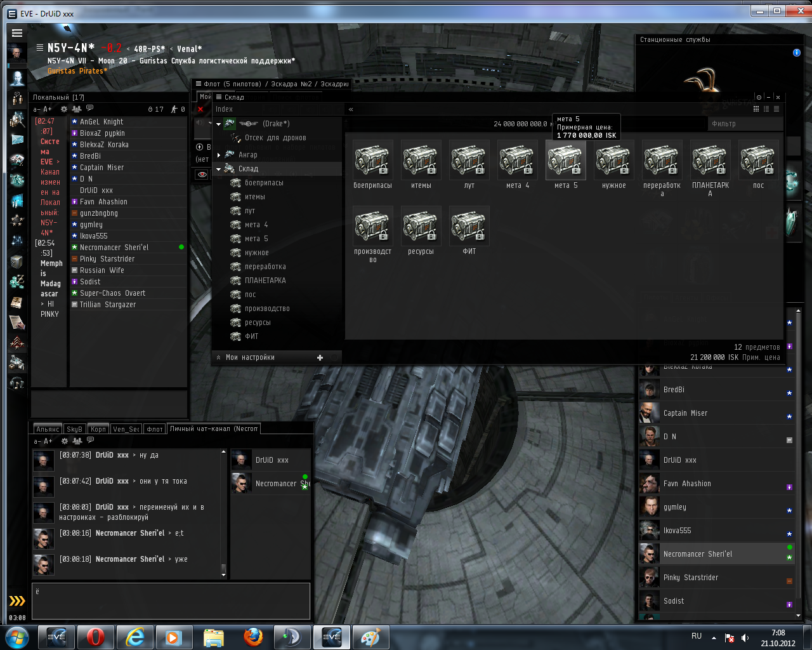Click the 48R-PS* constellation link
812x650 pixels.
click(149, 49)
